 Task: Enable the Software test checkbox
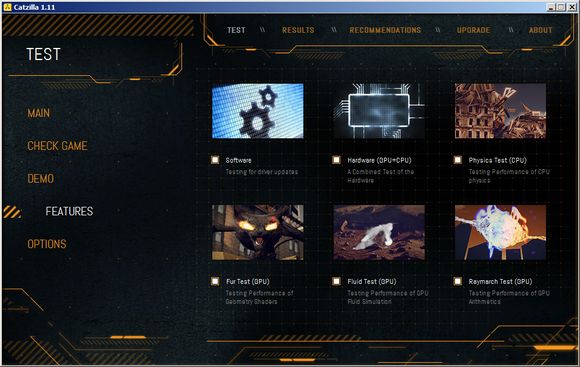[215, 160]
